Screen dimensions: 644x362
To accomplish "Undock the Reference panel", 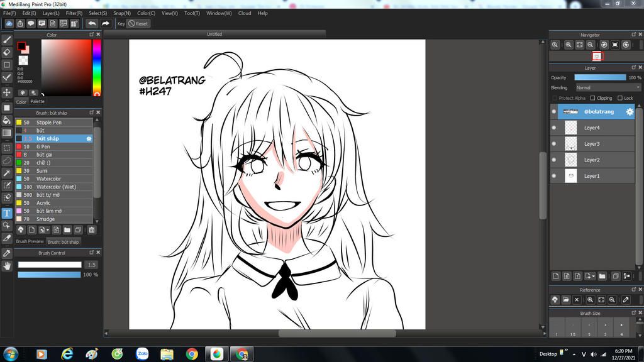I will (633, 289).
